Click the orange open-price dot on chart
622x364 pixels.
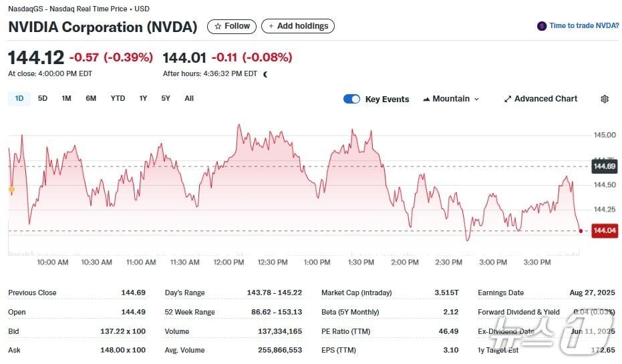tap(11, 190)
